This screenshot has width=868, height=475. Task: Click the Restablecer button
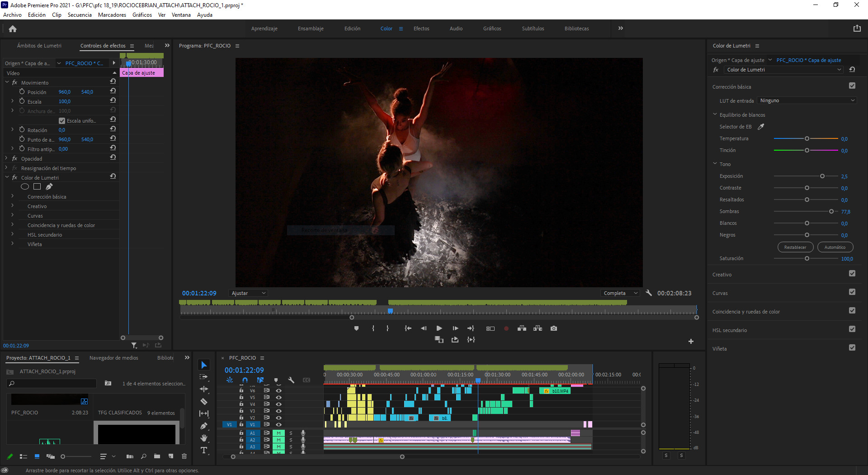click(795, 247)
